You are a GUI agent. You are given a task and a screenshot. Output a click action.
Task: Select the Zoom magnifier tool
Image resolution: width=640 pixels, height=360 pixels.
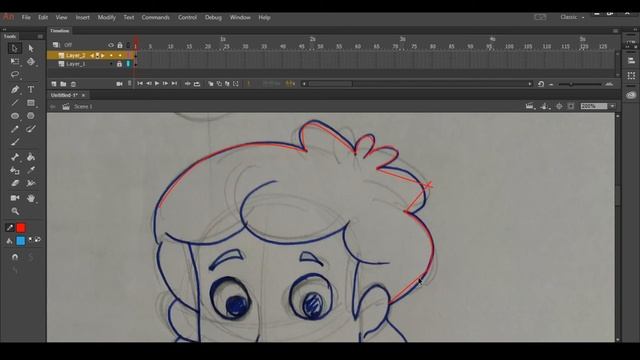coord(15,211)
